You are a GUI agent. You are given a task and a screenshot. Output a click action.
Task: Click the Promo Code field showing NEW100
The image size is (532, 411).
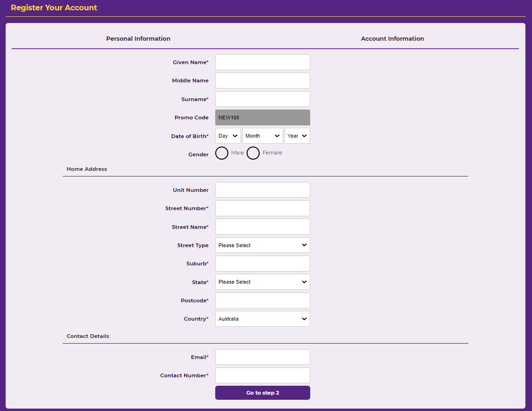point(262,117)
